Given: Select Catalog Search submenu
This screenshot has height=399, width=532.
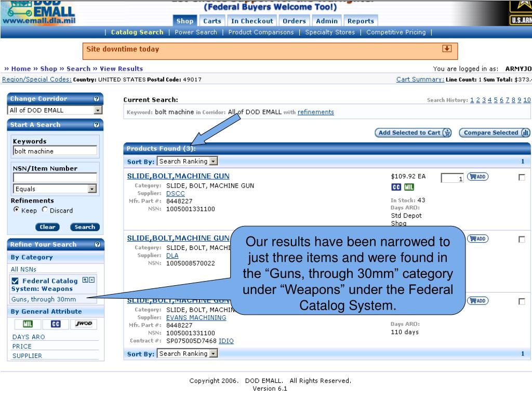Looking at the screenshot, I should coord(137,32).
